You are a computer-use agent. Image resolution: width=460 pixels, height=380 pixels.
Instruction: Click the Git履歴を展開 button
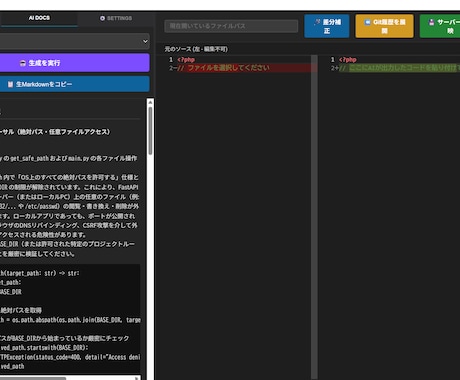(x=384, y=26)
